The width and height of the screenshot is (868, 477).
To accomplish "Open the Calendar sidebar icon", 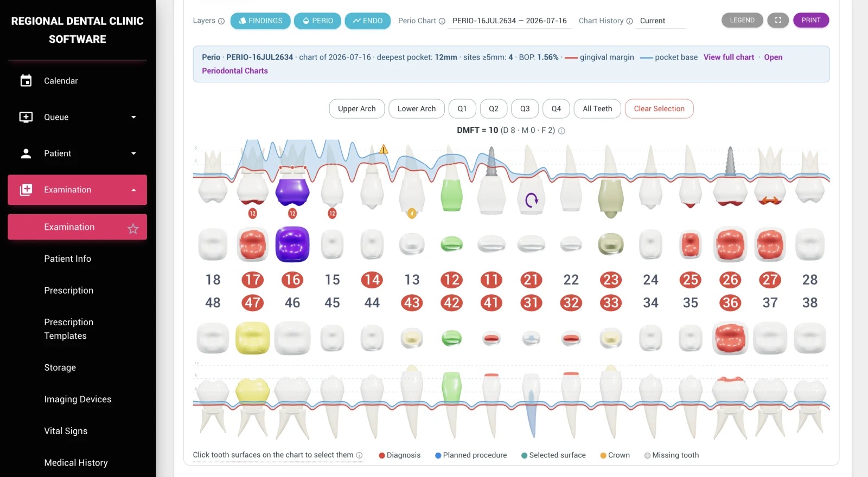I will click(x=26, y=81).
